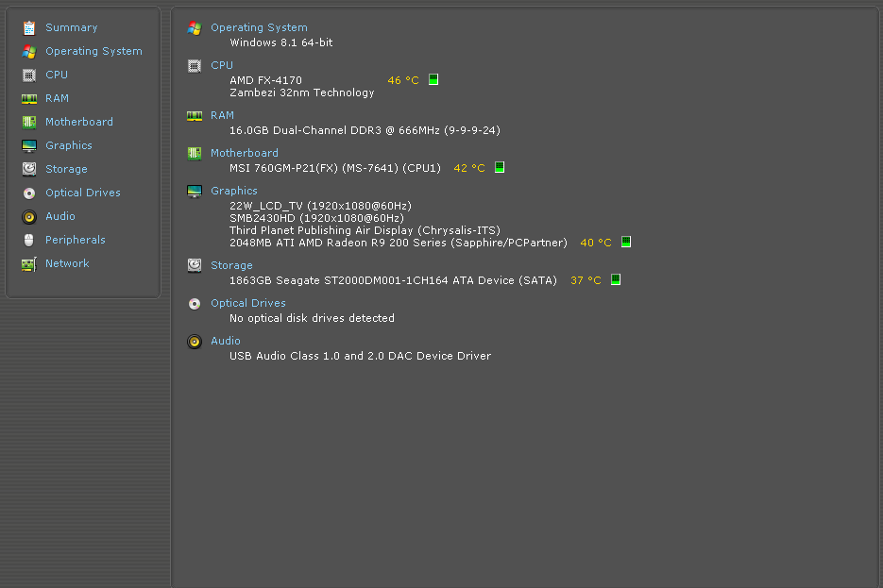Click the RAM stick icon in sidebar
The height and width of the screenshot is (588, 883).
click(x=29, y=98)
